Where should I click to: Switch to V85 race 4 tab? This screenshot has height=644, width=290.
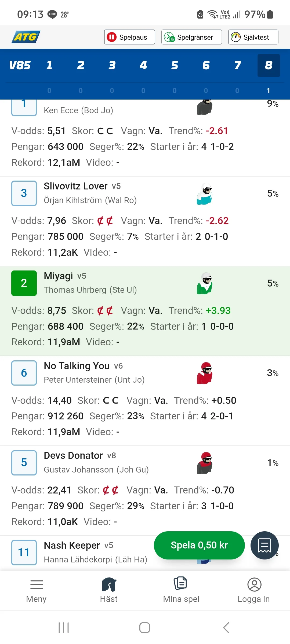[143, 65]
